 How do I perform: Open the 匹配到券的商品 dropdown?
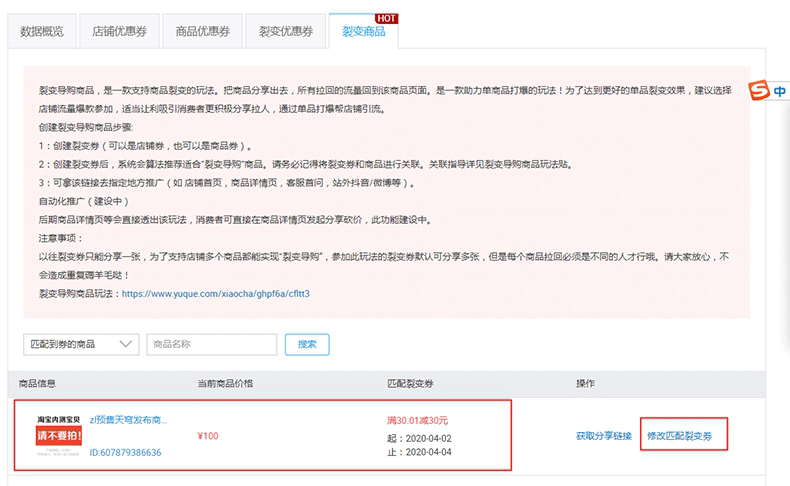80,344
